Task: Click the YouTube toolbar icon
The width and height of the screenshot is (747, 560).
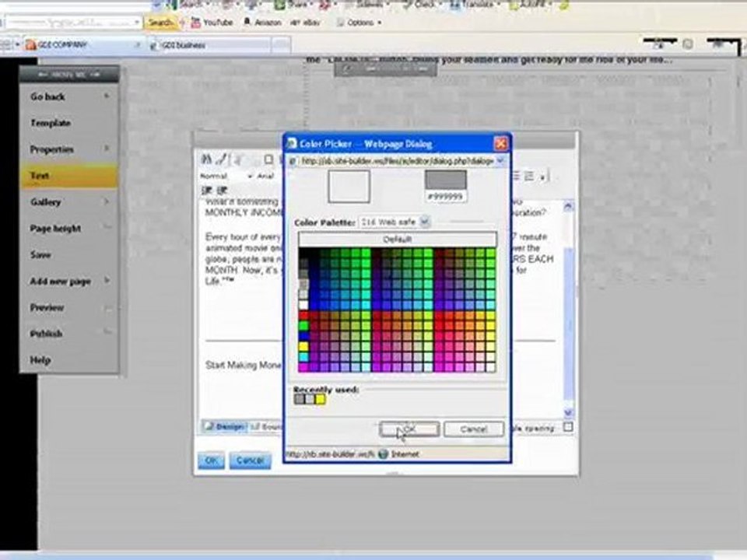Action: (196, 22)
